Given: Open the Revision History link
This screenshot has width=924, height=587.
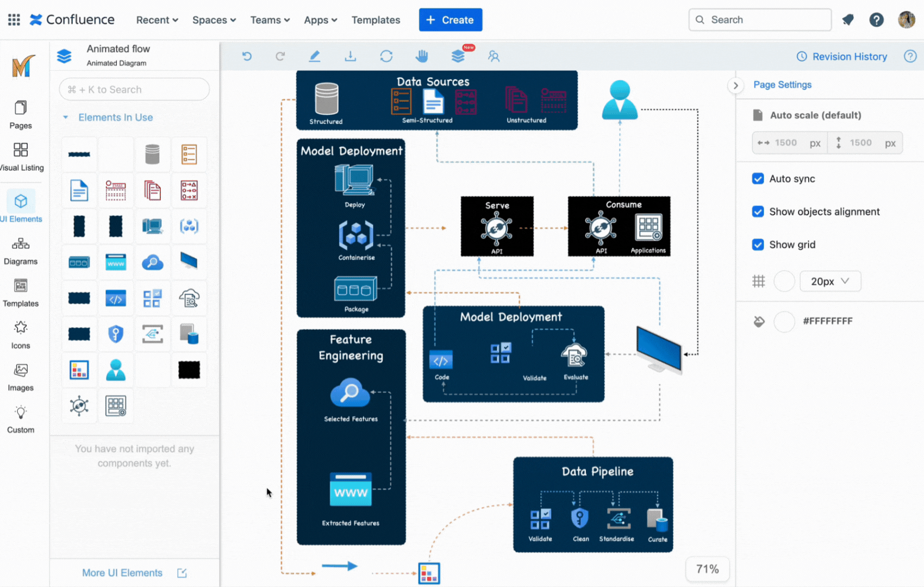Looking at the screenshot, I should 842,57.
